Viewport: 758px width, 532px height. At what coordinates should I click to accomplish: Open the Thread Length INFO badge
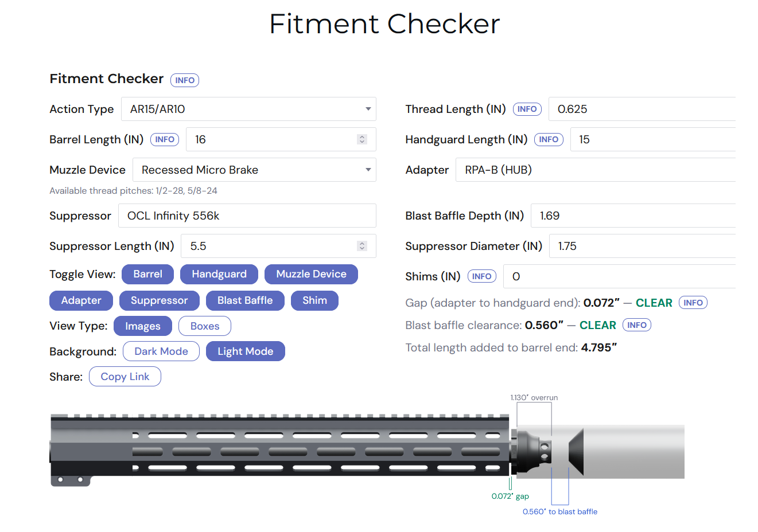(x=527, y=109)
